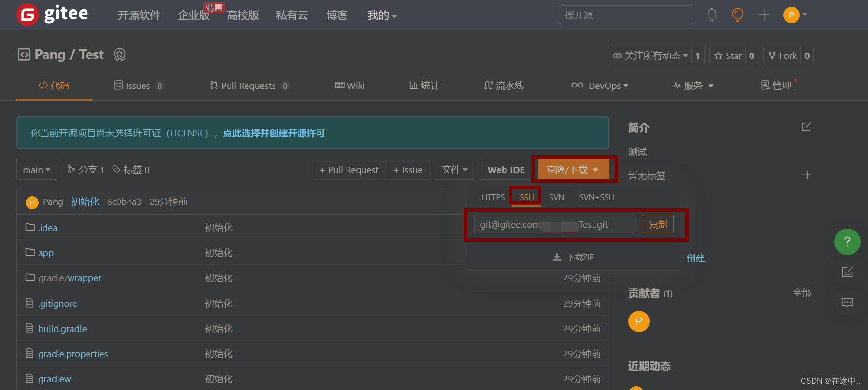Click 下载ZIP download link
The height and width of the screenshot is (390, 868).
[x=574, y=257]
